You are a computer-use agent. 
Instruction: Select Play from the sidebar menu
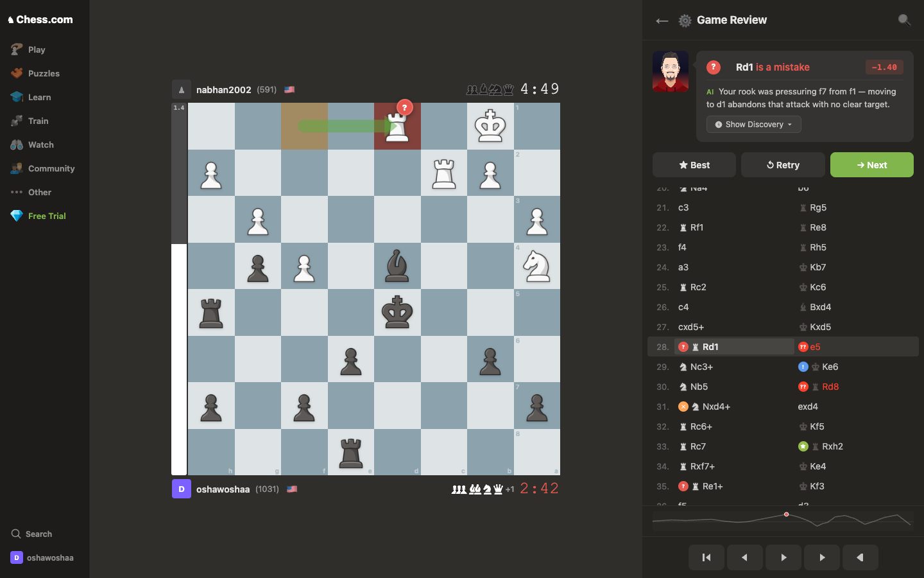tap(17, 49)
